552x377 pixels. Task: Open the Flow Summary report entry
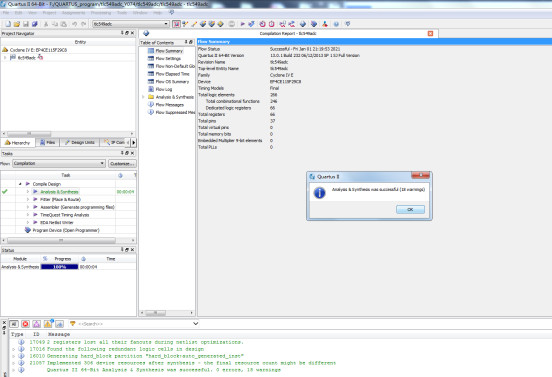tap(169, 51)
